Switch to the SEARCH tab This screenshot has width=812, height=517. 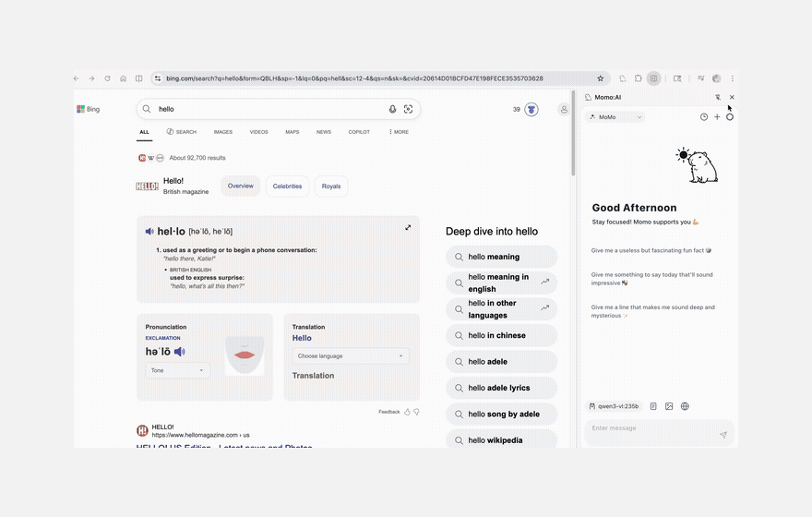click(181, 132)
